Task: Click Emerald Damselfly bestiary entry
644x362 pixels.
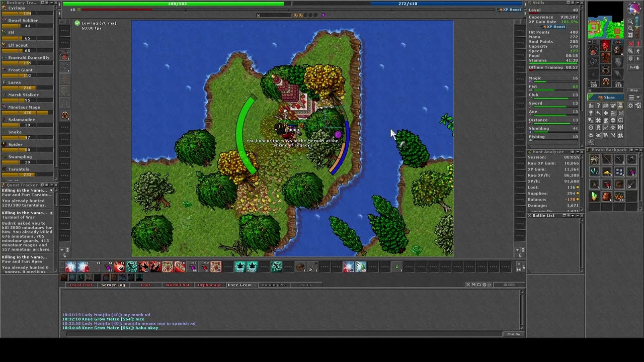Action: [27, 60]
